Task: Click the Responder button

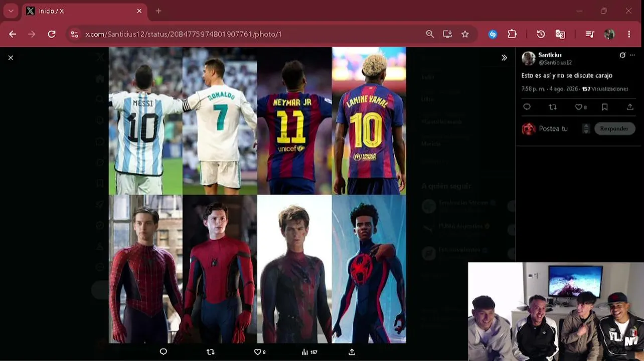Action: (x=614, y=129)
